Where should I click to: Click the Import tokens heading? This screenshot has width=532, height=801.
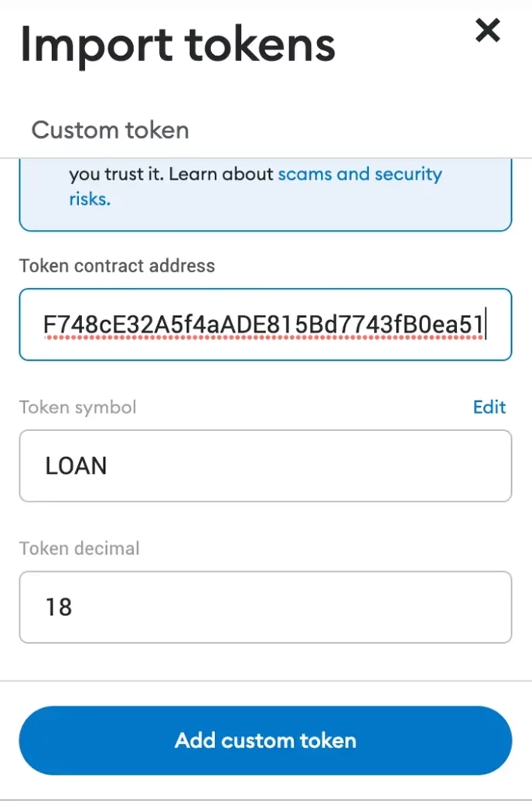click(178, 45)
